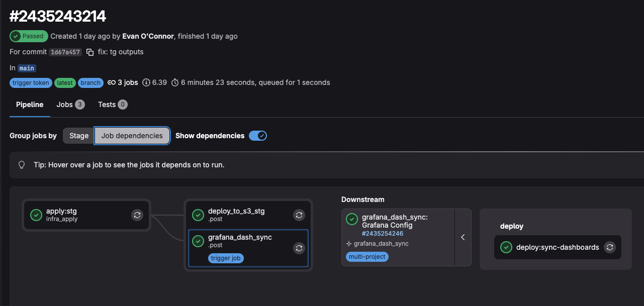The width and height of the screenshot is (644, 306).
Task: Click the lightbulb tip icon
Action: [x=22, y=165]
